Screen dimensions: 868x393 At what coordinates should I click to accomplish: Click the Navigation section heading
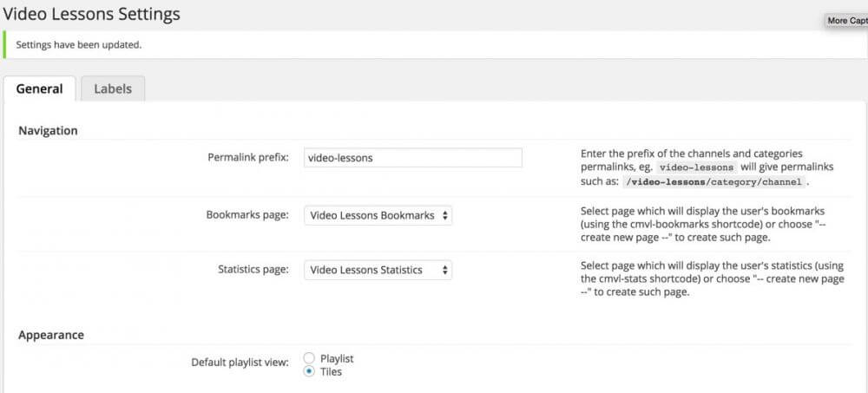coord(48,131)
